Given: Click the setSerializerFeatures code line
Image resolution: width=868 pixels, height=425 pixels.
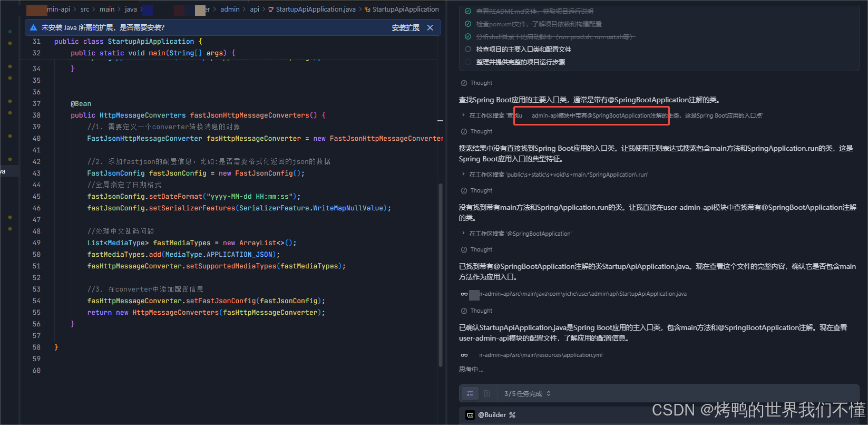Looking at the screenshot, I should pos(239,208).
